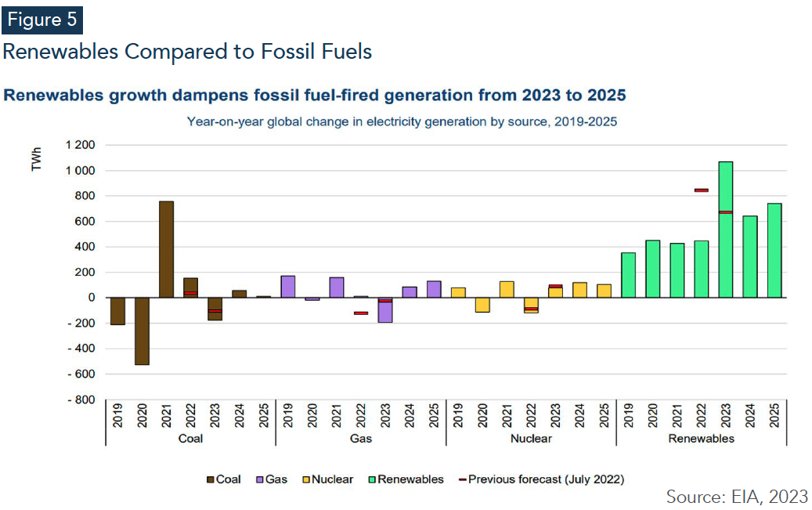This screenshot has height=510, width=812.
Task: Click the 'Gas' group label under the x-axis
Action: click(x=361, y=439)
